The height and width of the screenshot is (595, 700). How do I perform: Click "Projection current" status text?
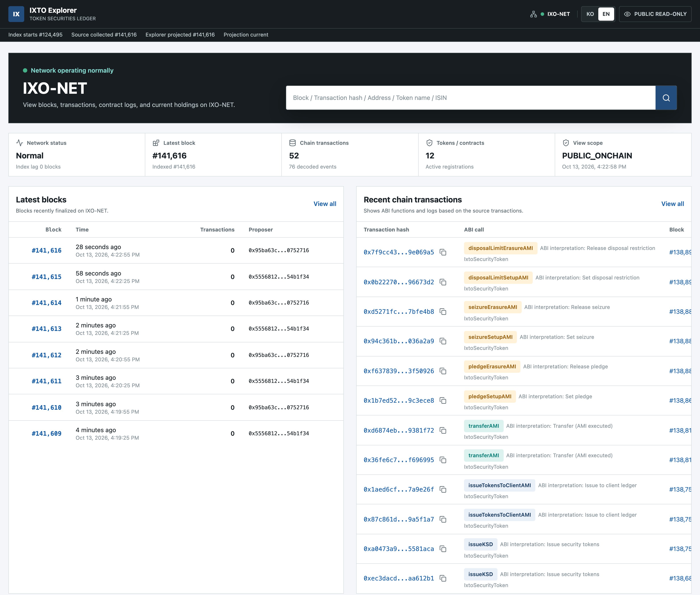(246, 35)
